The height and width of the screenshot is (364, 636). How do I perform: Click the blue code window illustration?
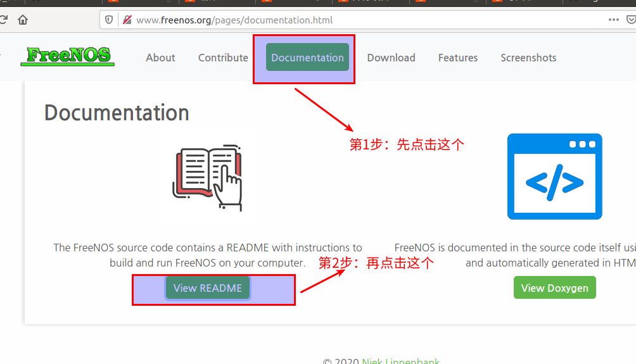point(554,177)
